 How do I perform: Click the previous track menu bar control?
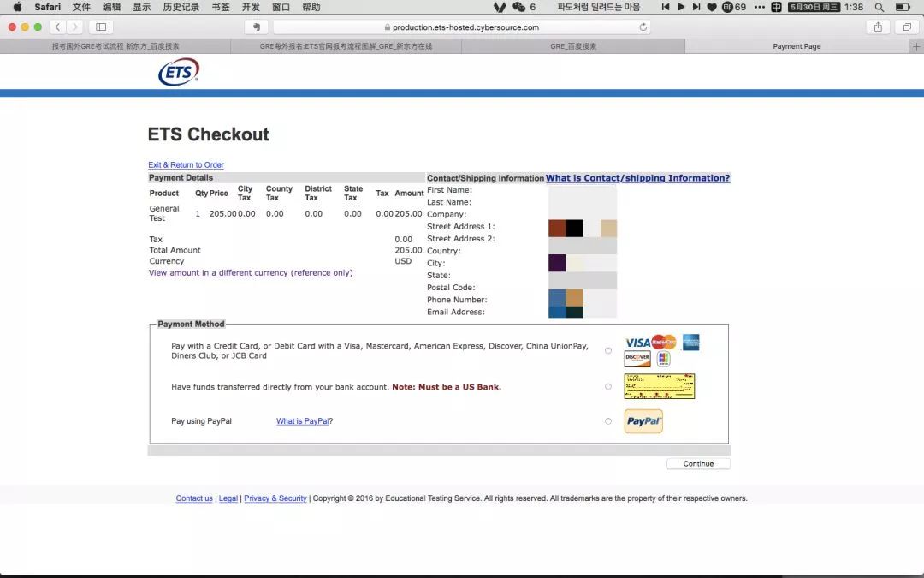[666, 7]
